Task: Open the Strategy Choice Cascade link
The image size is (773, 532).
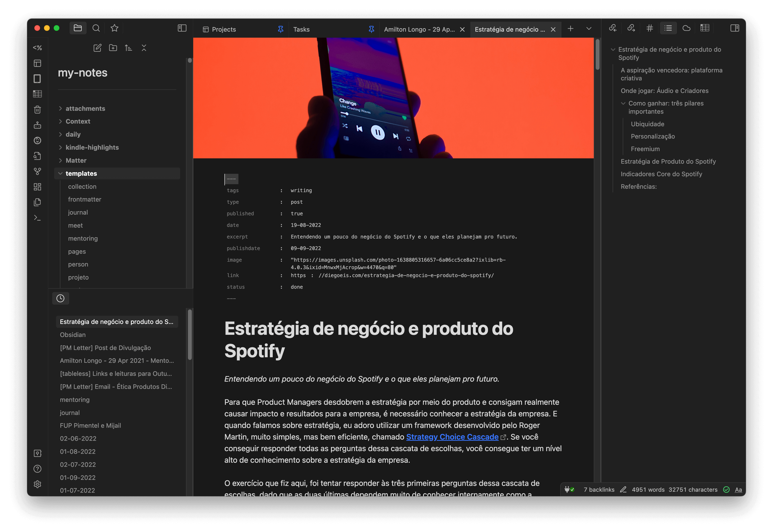Action: pos(452,437)
